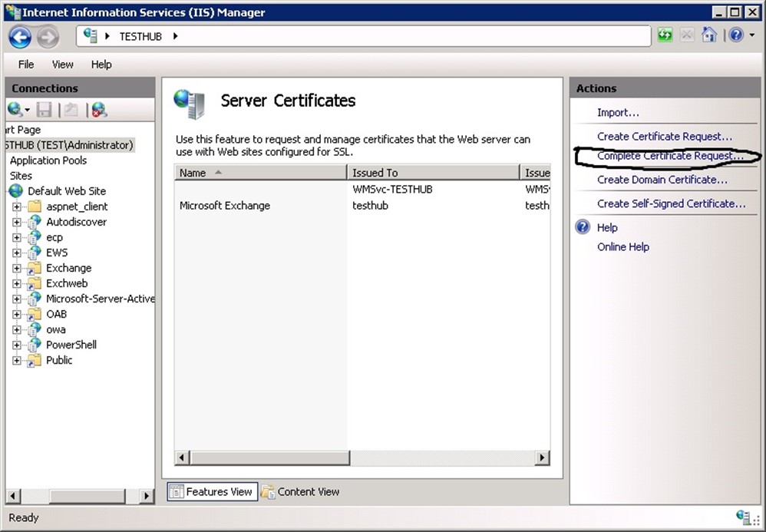766x532 pixels.
Task: Open the File menu
Action: click(26, 64)
